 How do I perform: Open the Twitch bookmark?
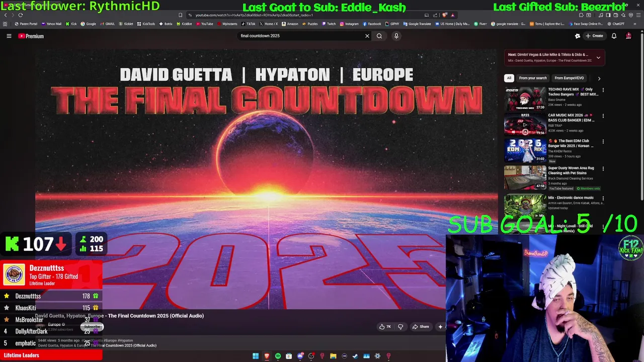(x=329, y=24)
